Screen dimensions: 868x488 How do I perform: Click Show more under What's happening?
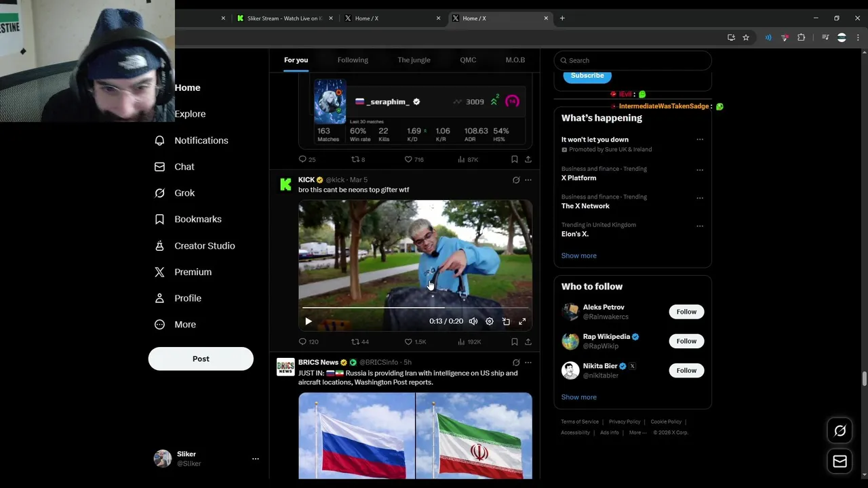click(x=579, y=256)
